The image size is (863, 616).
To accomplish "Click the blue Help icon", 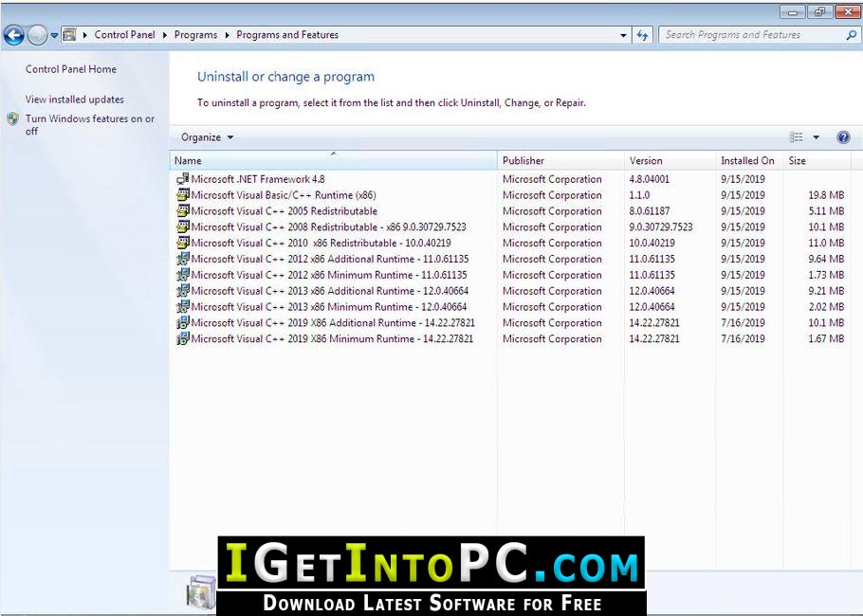I will pyautogui.click(x=843, y=137).
